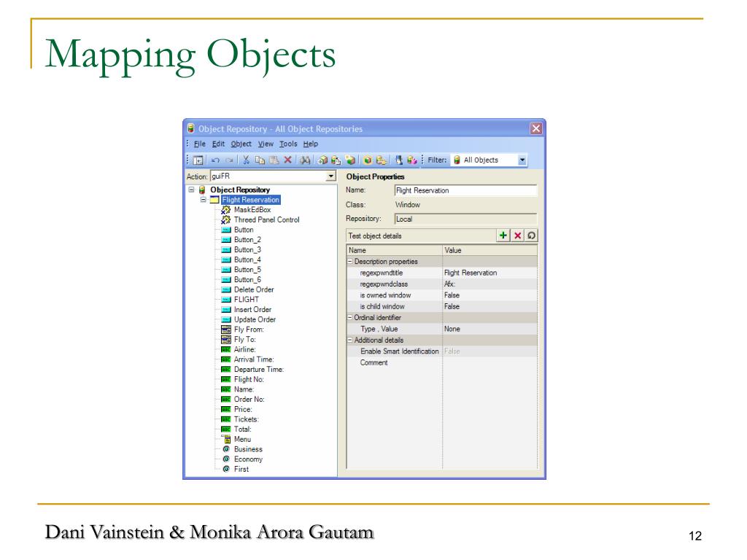Click the Cut scissors icon
This screenshot has height=560, width=747.
point(247,160)
